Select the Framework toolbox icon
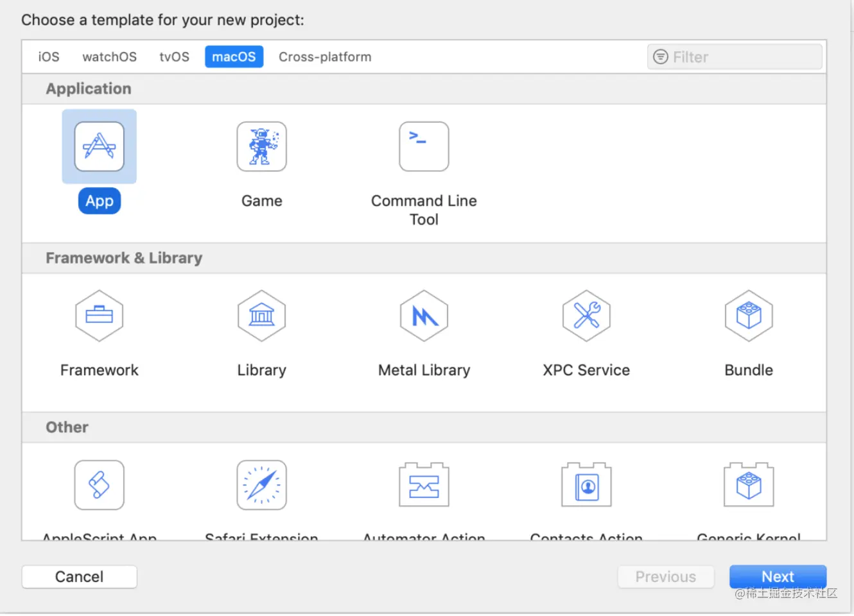854x616 pixels. pos(99,316)
